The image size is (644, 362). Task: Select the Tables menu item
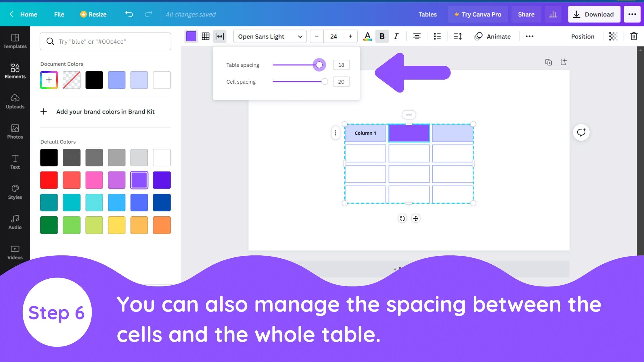(x=428, y=14)
